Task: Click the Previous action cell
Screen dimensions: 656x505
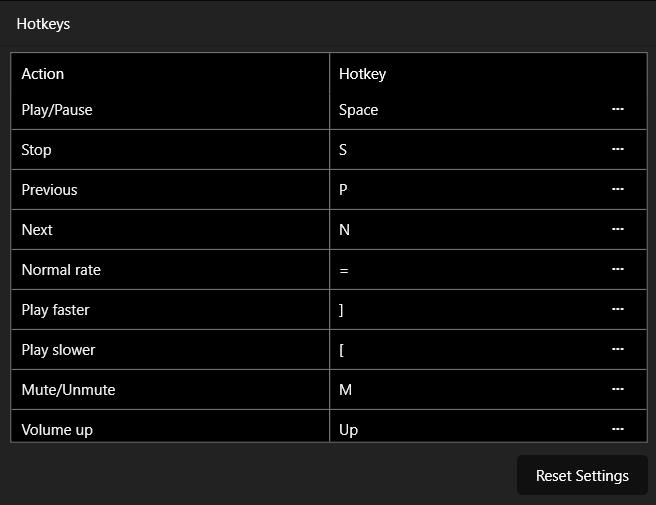Action: (x=170, y=190)
